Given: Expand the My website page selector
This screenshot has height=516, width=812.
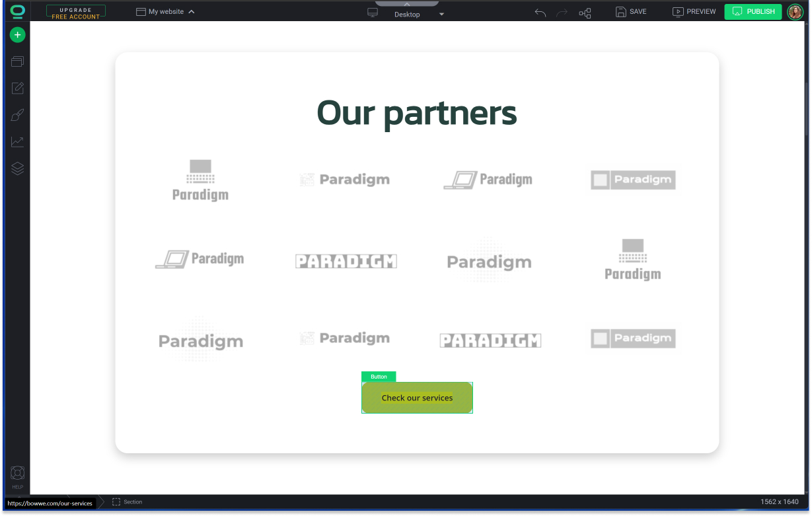Looking at the screenshot, I should [165, 12].
